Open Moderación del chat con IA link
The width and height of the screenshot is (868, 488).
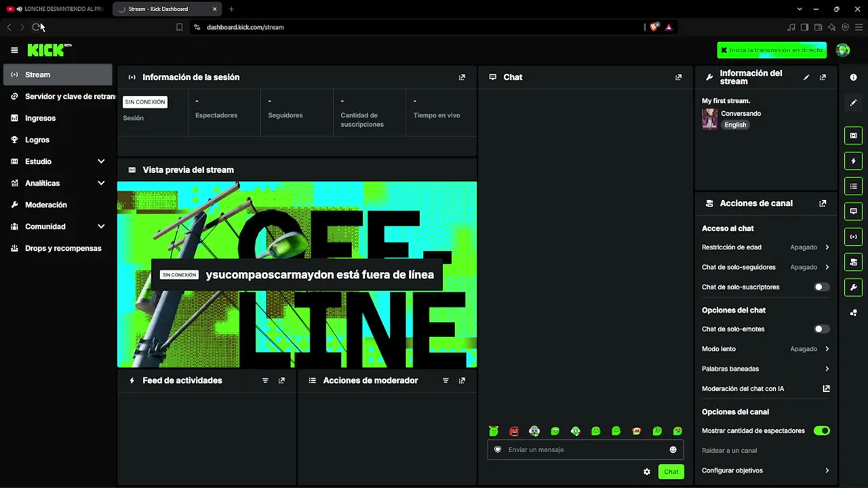coord(766,389)
